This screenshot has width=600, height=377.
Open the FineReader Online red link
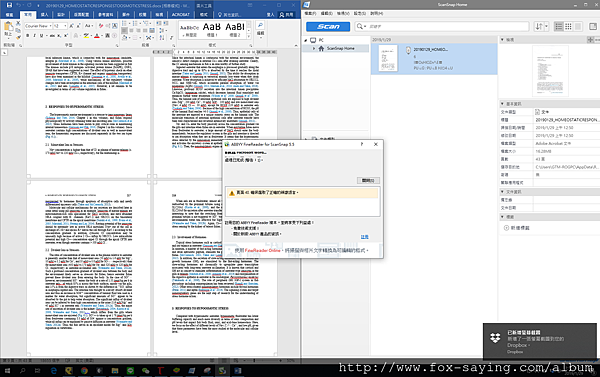[262, 250]
